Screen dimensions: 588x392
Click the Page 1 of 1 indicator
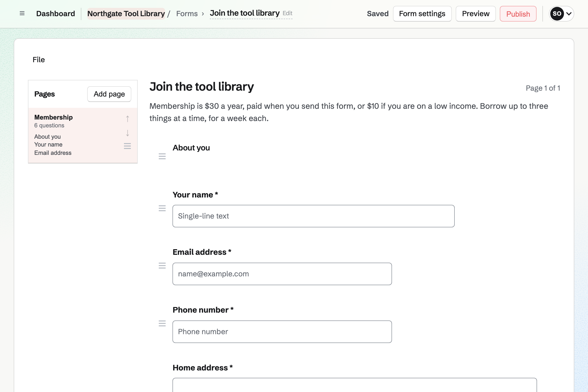click(543, 88)
